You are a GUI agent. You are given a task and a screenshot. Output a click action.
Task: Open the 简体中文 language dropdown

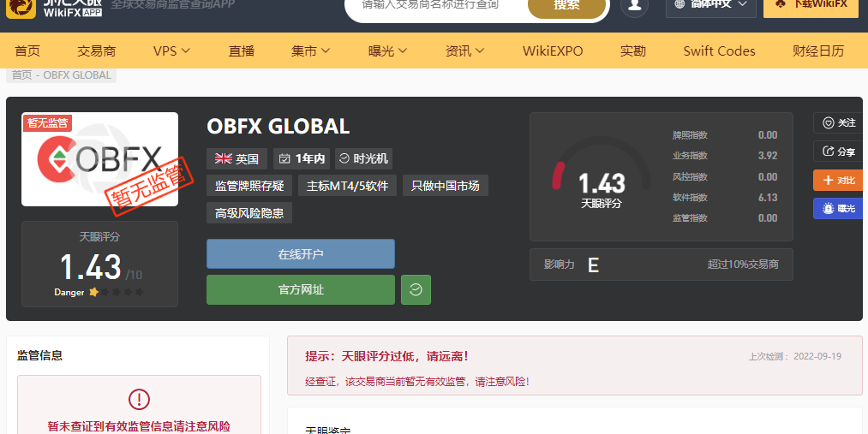(711, 5)
